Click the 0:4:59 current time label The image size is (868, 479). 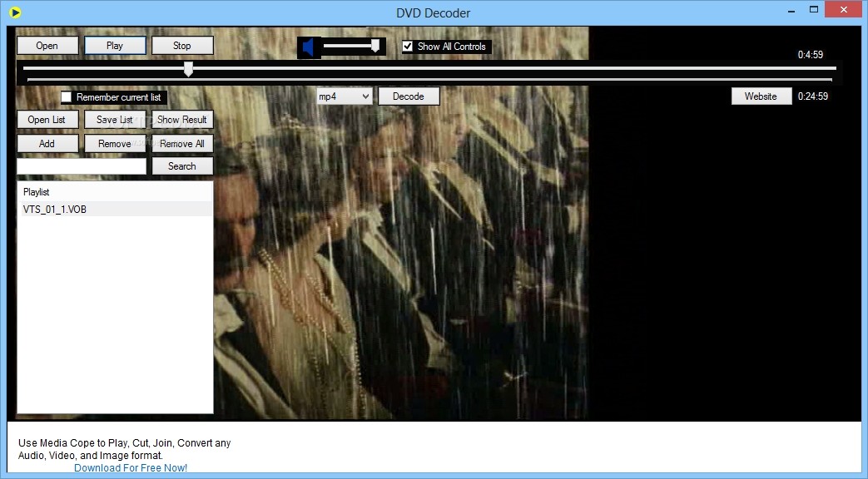click(810, 55)
